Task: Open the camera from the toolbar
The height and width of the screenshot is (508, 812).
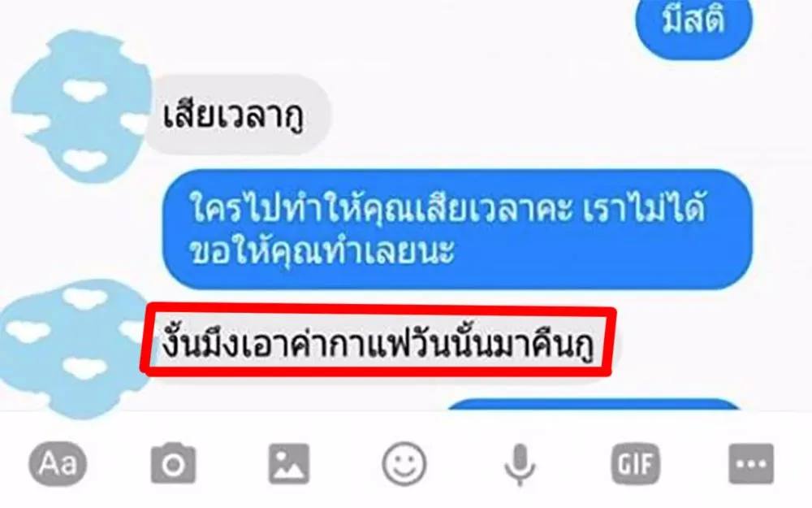Action: click(174, 463)
